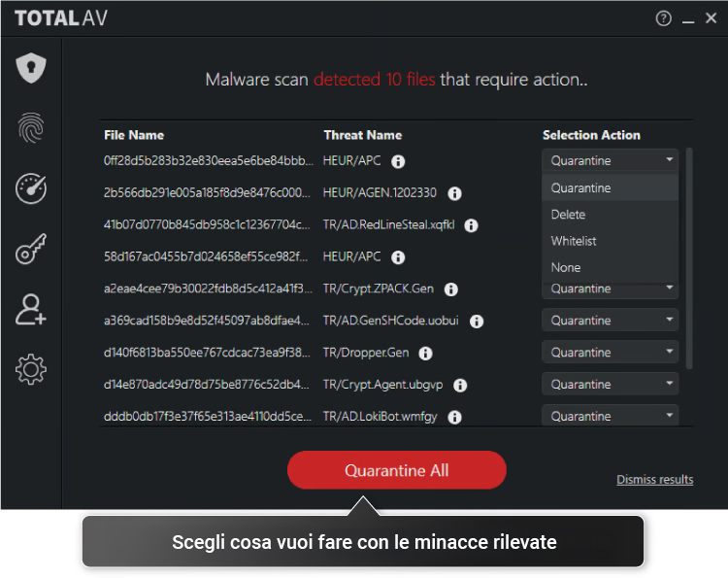Minimize the TotalAV window
The image size is (728, 578).
(x=688, y=21)
